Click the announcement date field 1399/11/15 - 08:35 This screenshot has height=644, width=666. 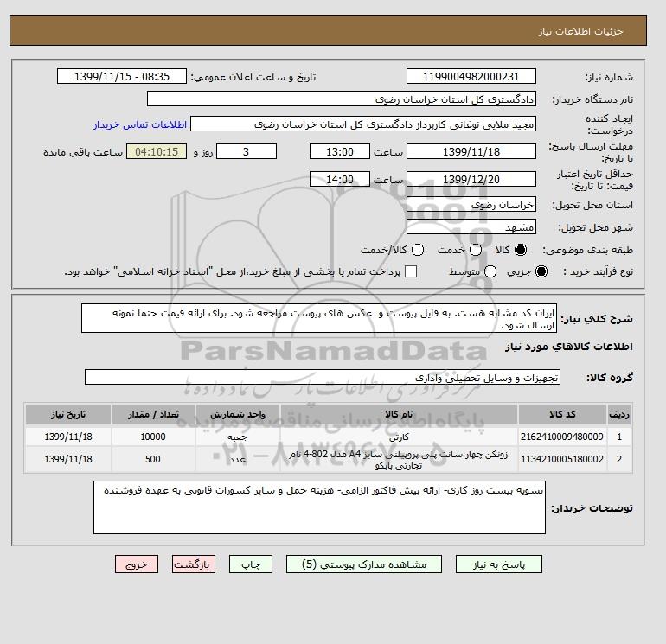click(122, 76)
